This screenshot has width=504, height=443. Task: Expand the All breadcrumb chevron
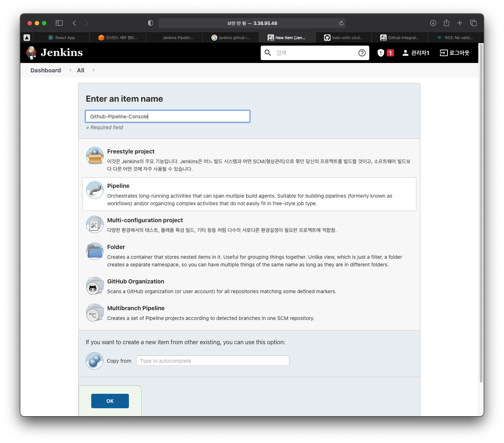point(93,70)
